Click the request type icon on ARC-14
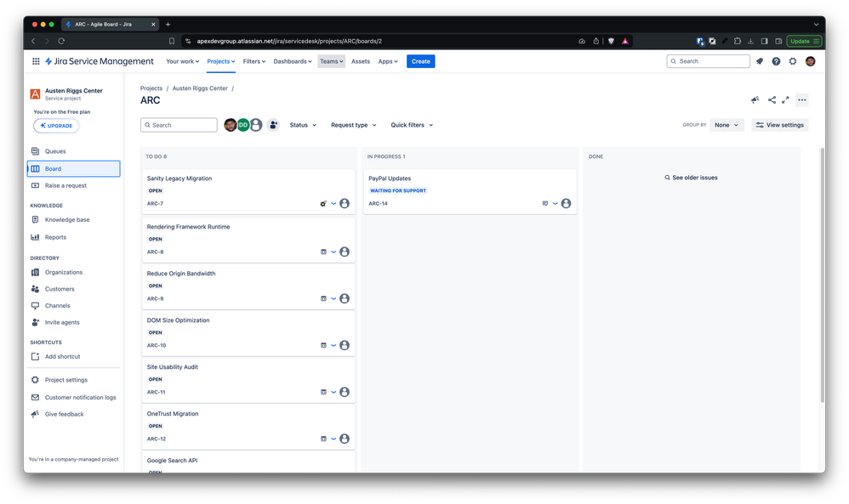The width and height of the screenshot is (849, 504). coord(544,204)
